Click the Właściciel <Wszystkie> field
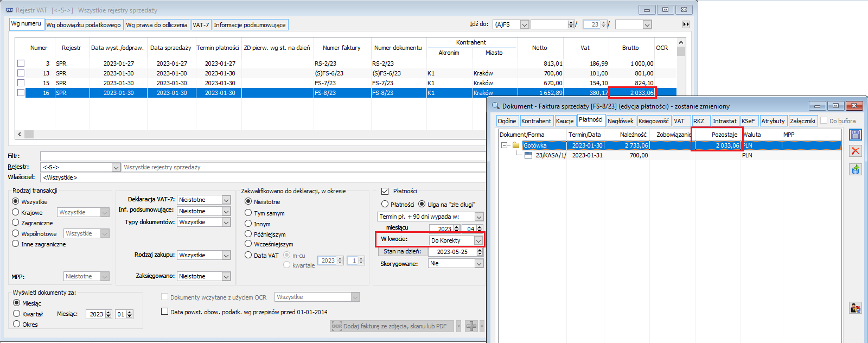This screenshot has width=868, height=343. click(x=263, y=177)
